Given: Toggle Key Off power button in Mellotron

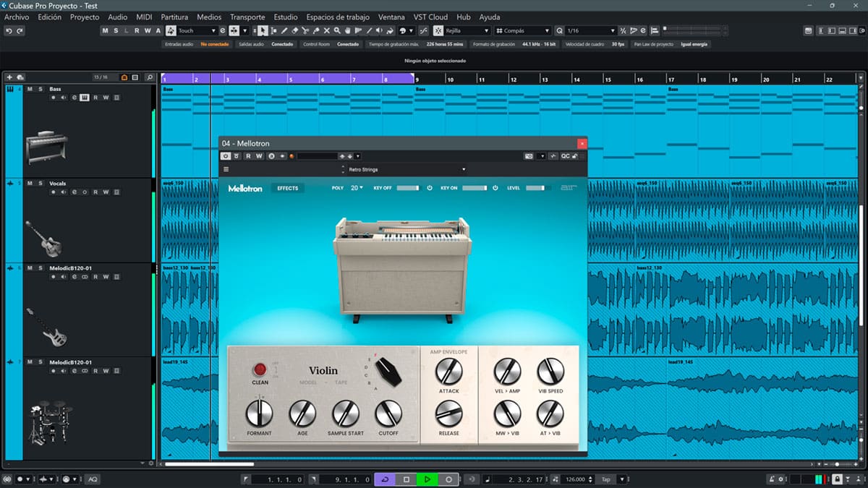Looking at the screenshot, I should pyautogui.click(x=430, y=188).
